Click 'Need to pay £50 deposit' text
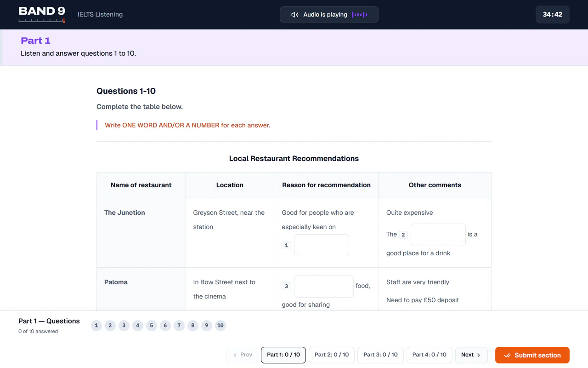The height and width of the screenshot is (368, 588). click(423, 300)
